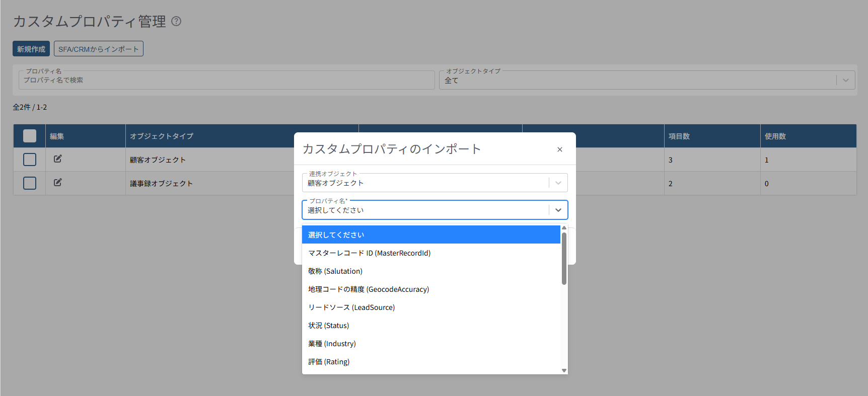Collapse the プロパティ名 dropdown via its chevron

point(558,210)
